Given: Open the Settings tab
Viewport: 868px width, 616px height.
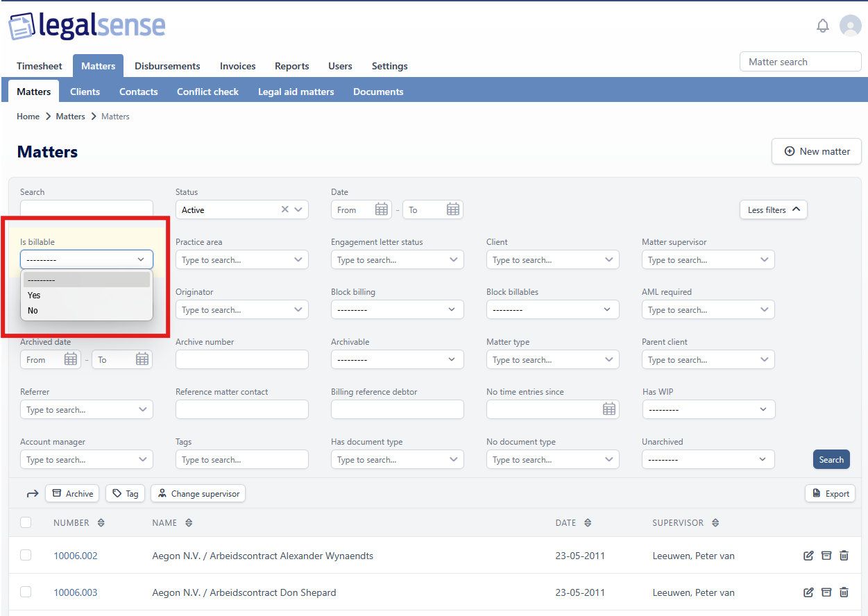Looking at the screenshot, I should (x=390, y=66).
